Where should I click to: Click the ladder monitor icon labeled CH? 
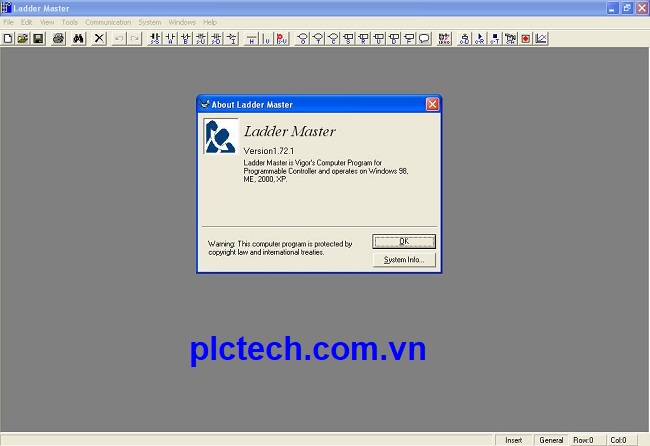tap(510, 39)
